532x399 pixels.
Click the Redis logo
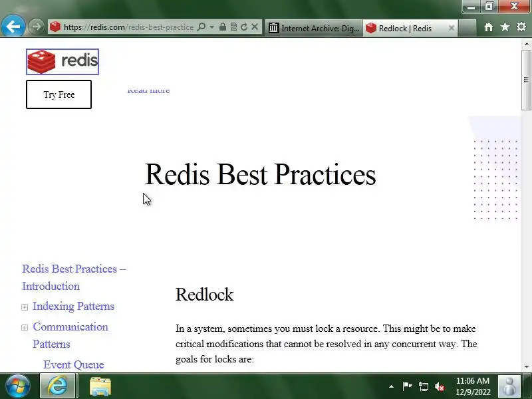(63, 62)
